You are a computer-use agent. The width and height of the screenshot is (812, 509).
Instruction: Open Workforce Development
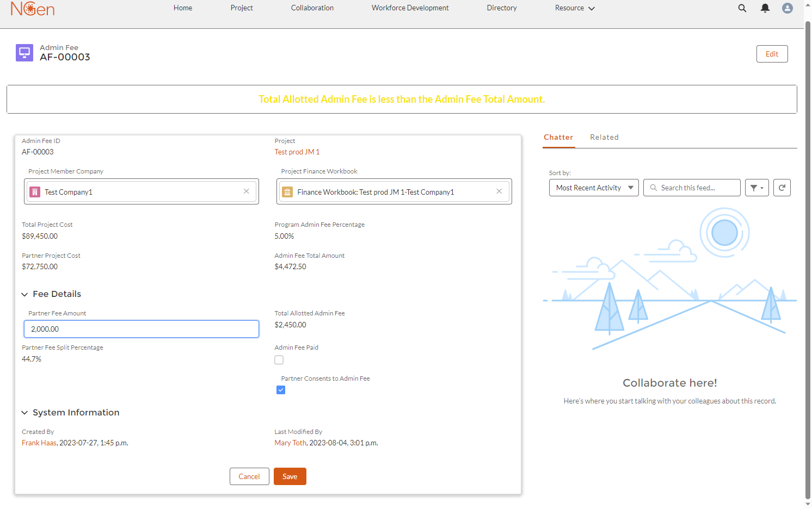coord(410,8)
